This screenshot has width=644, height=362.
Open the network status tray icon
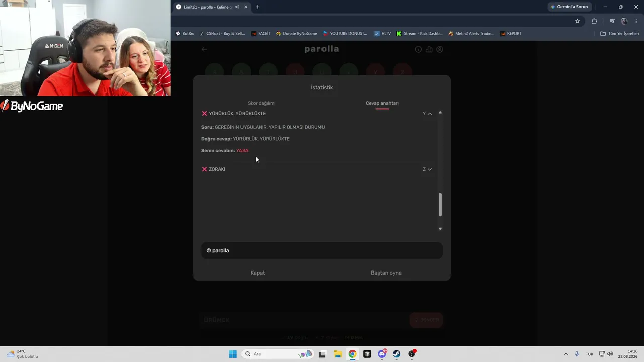click(x=602, y=354)
